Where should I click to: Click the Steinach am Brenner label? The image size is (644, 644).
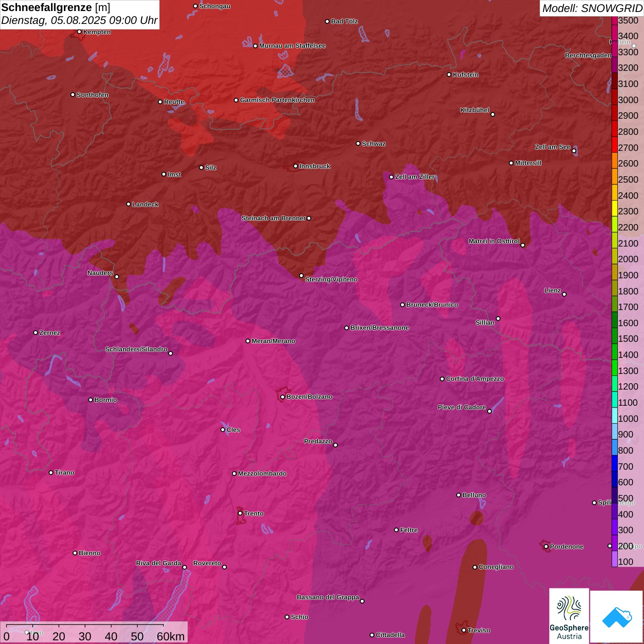pos(273,218)
